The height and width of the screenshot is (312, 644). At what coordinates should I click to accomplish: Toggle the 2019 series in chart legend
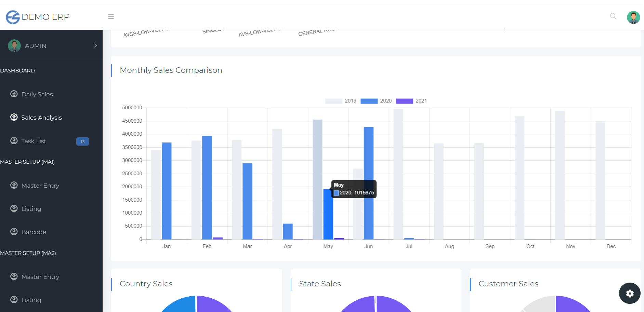(340, 101)
